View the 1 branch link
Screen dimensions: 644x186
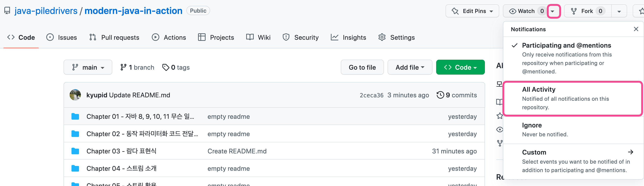pos(137,67)
